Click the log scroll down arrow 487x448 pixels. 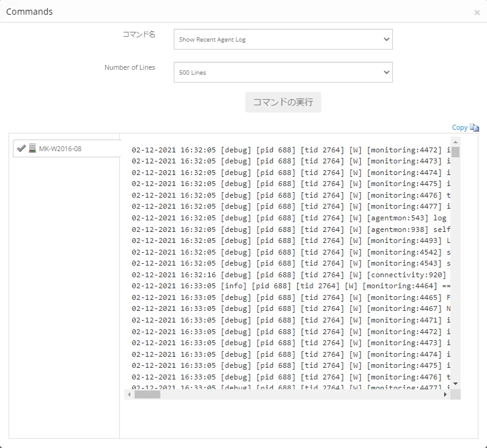click(x=455, y=384)
